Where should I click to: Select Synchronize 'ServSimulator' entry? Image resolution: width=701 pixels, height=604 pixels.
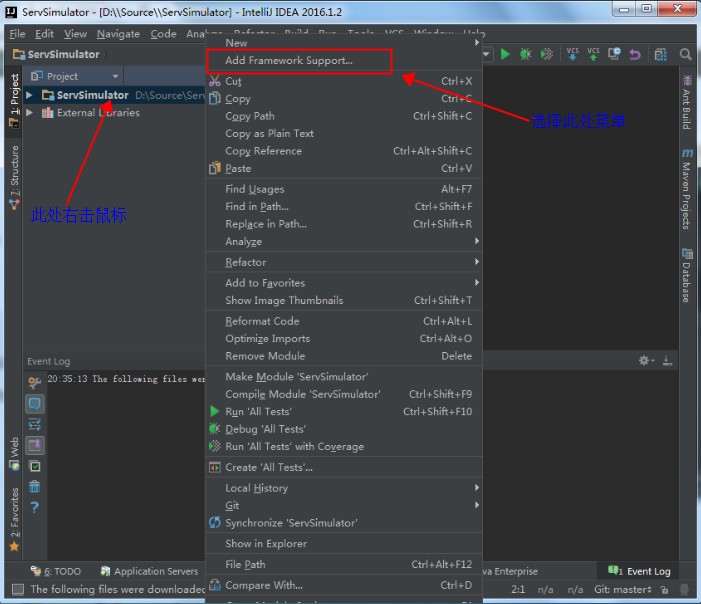point(343,523)
